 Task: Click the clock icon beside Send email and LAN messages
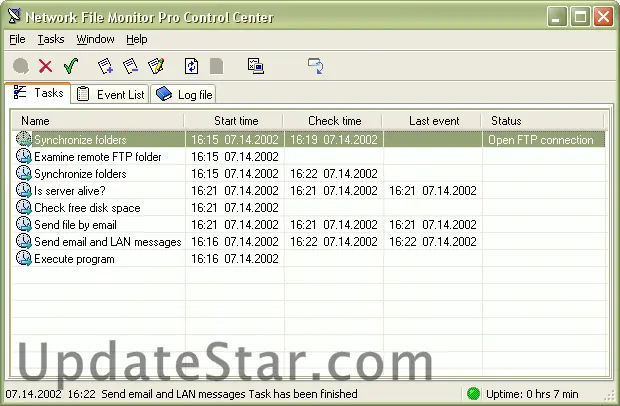pos(24,241)
